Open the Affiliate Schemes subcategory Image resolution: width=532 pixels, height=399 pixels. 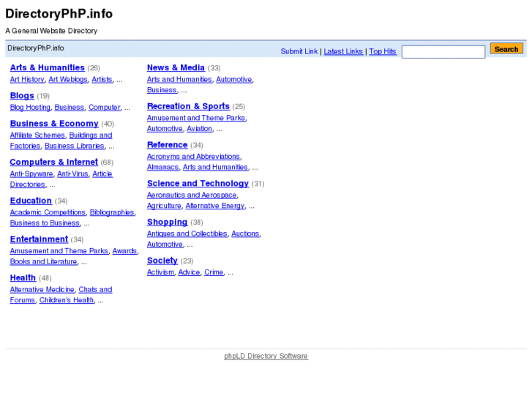click(37, 135)
